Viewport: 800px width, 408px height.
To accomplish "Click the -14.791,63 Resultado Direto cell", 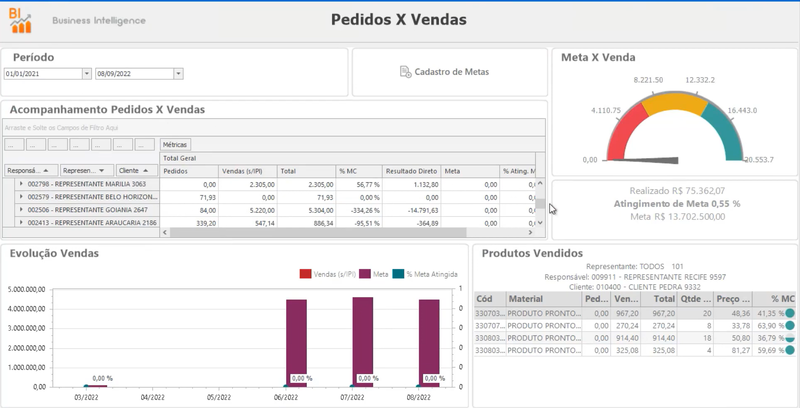I will click(x=411, y=210).
